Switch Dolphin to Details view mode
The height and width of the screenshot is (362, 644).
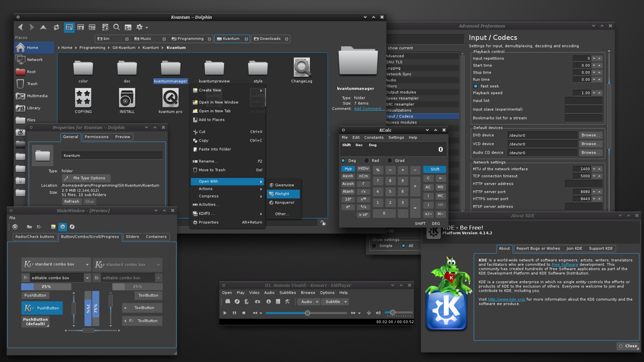pyautogui.click(x=92, y=27)
